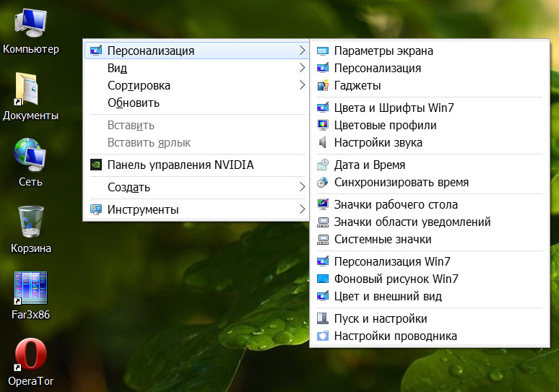Choose Фоновый рисунок Win7
The width and height of the screenshot is (559, 392).
tap(430, 279)
